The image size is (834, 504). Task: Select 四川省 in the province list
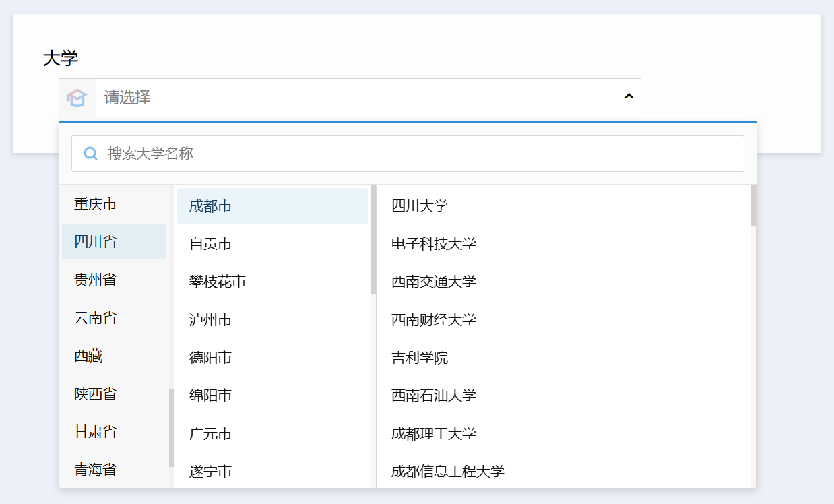pyautogui.click(x=114, y=241)
